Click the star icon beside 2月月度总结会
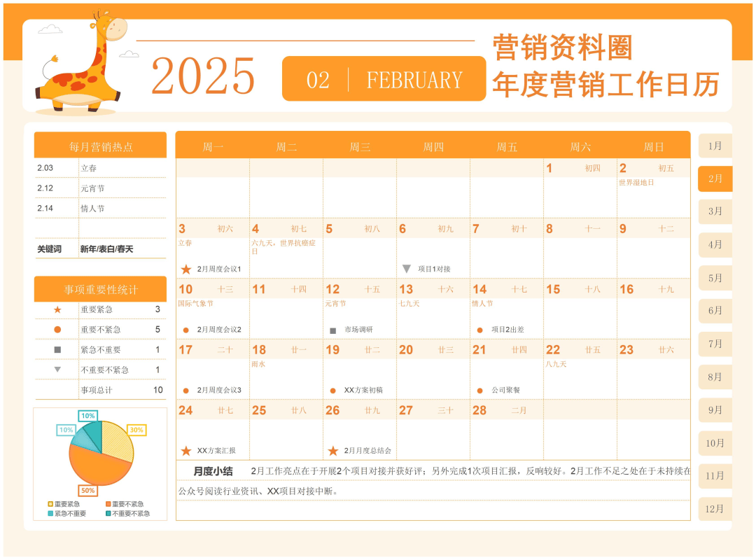The height and width of the screenshot is (560, 756). coord(333,451)
